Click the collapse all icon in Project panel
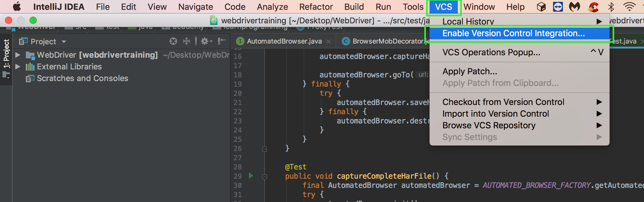Image resolution: width=644 pixels, height=202 pixels. (x=187, y=41)
